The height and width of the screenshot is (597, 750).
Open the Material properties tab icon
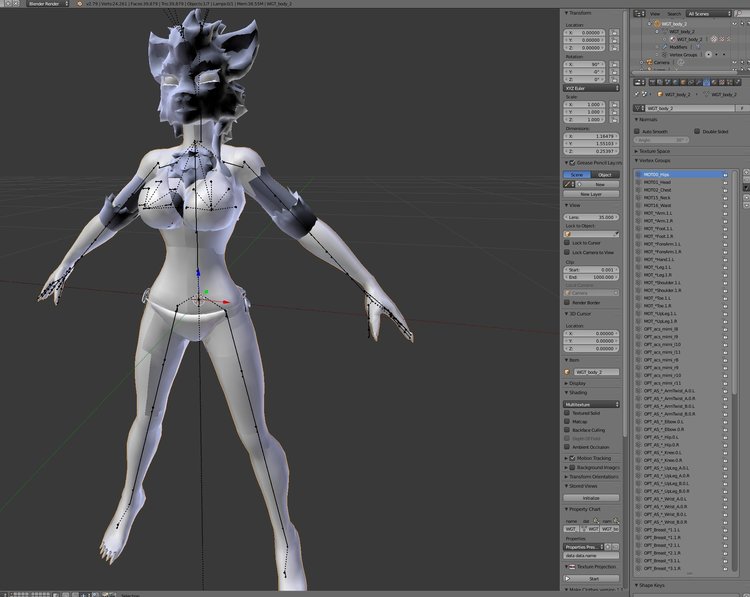coord(715,82)
